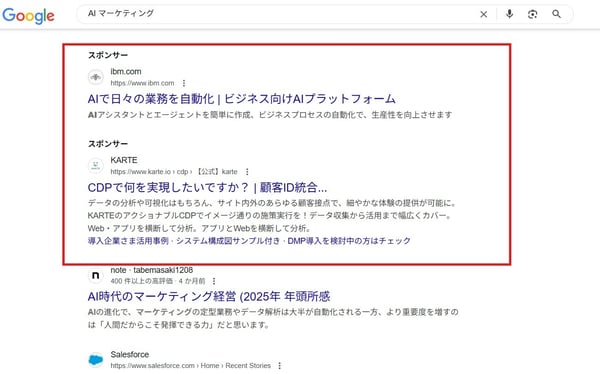Screen dimensions: 600x374
Task: Open KARTE ad CDPで何を実現したいですか headline
Action: click(x=207, y=187)
